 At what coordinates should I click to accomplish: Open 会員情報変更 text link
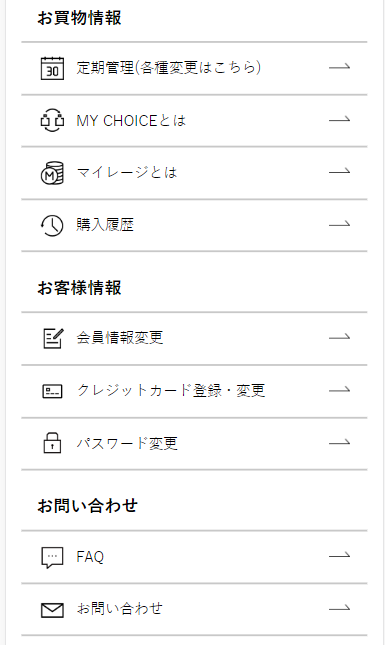[120, 338]
